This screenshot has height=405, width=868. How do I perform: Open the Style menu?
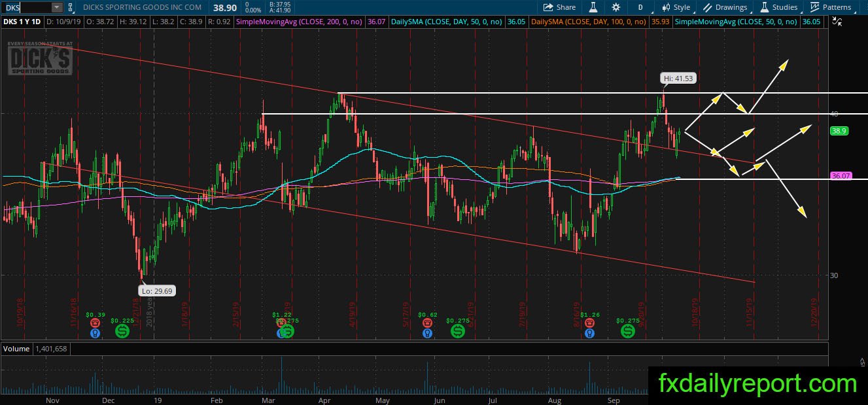point(676,7)
